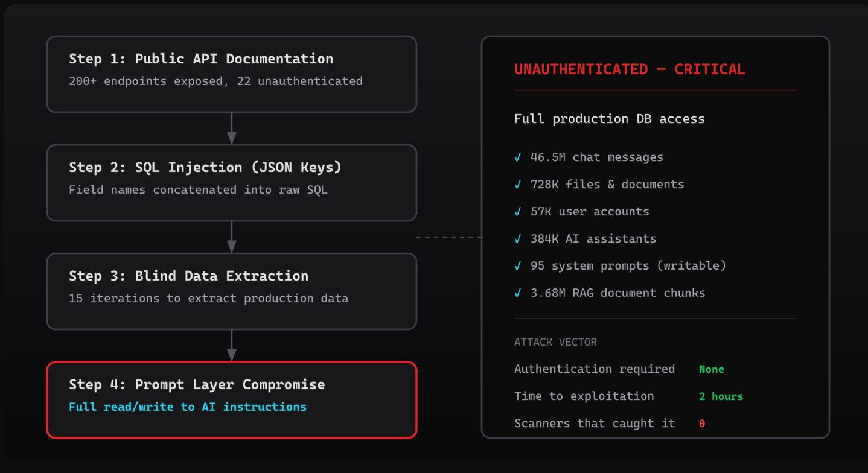Toggle the check for 3.68M RAG document chunks
Viewport: 868px width, 473px height.
click(518, 293)
